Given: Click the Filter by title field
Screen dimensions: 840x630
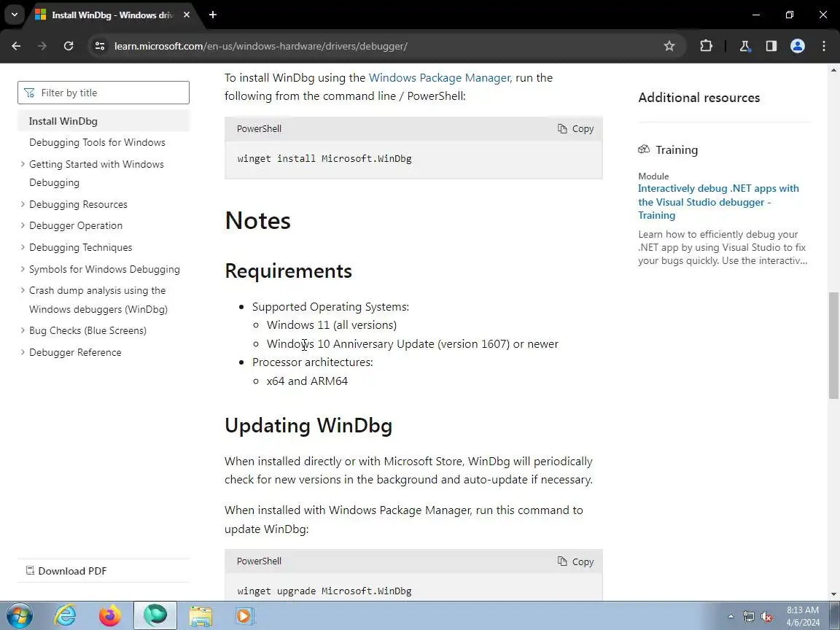Looking at the screenshot, I should pyautogui.click(x=104, y=93).
